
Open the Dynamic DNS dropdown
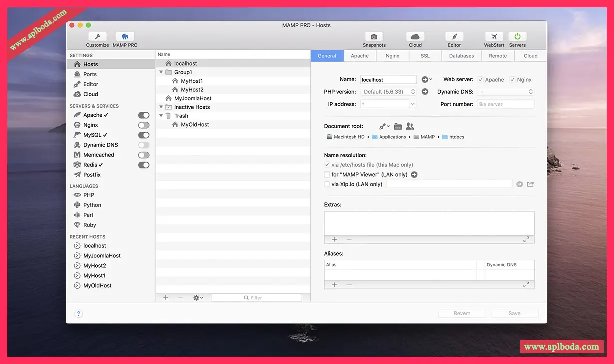pyautogui.click(x=506, y=92)
